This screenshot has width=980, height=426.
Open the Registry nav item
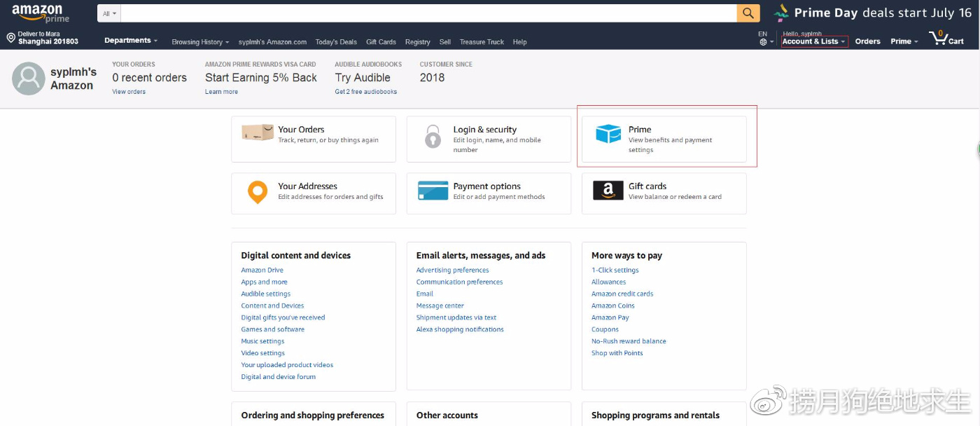[417, 42]
